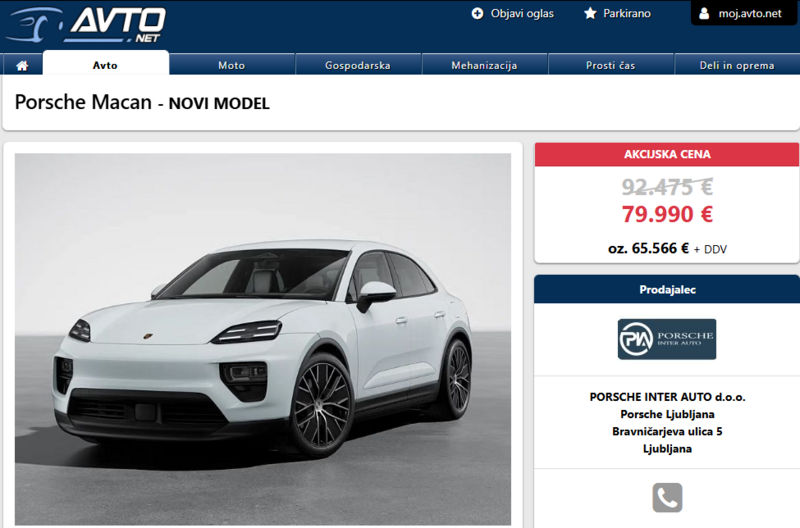
Task: Open the home icon tab
Action: (x=22, y=65)
